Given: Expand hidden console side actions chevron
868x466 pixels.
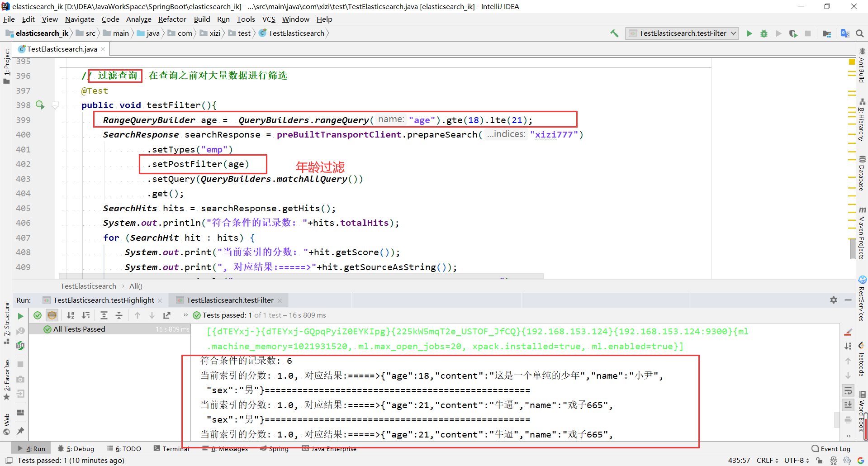Looking at the screenshot, I should coord(848,436).
